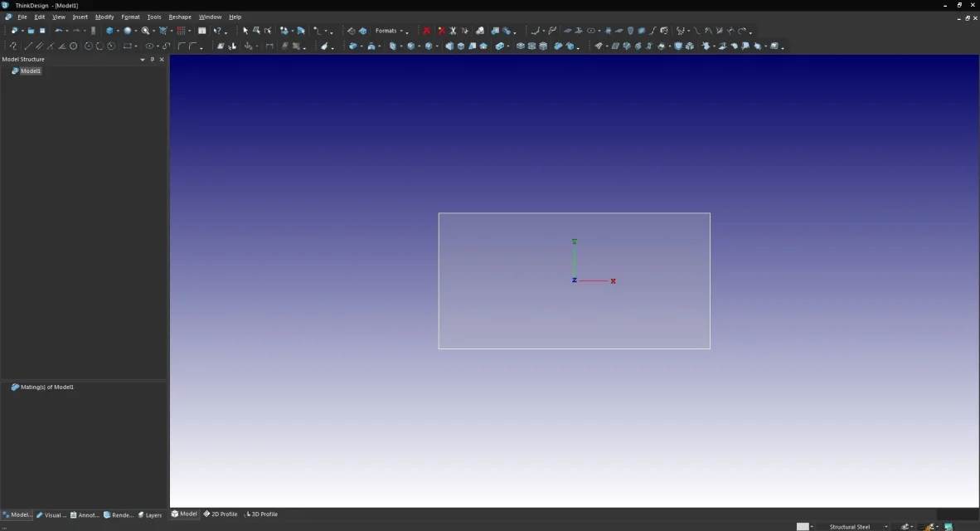The width and height of the screenshot is (980, 531).
Task: Select Model1 in the Model Structure tree
Action: [31, 71]
